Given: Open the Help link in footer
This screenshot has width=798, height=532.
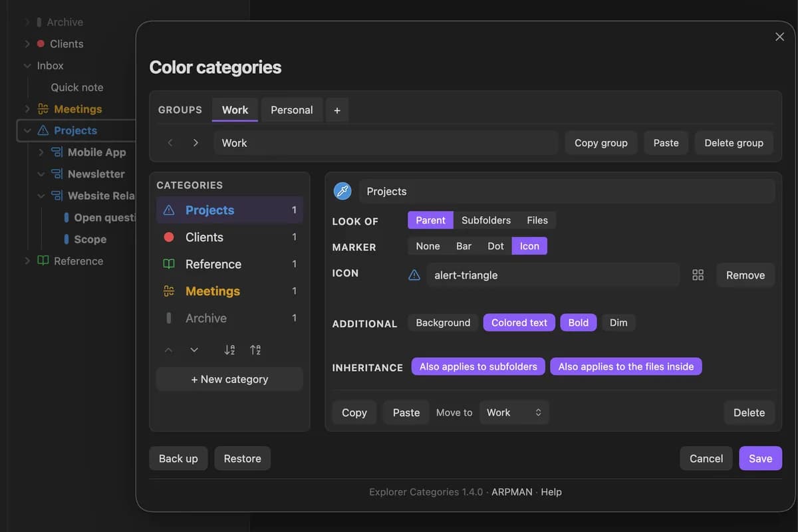Looking at the screenshot, I should click(x=551, y=492).
